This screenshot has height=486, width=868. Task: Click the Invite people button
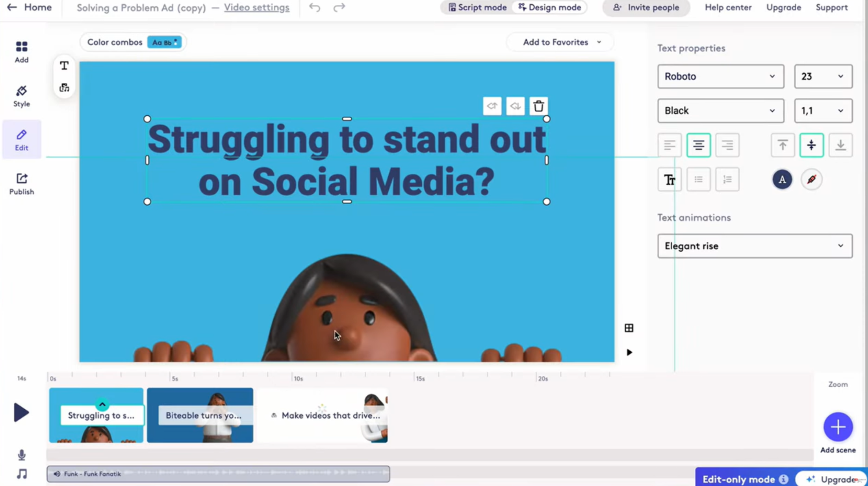point(646,7)
